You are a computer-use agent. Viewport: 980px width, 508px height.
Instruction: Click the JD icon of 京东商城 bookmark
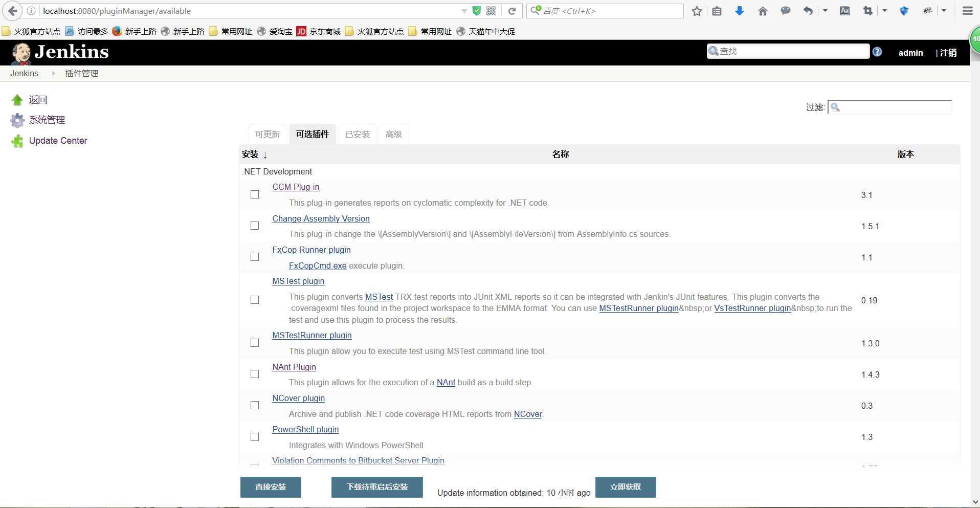tap(301, 31)
